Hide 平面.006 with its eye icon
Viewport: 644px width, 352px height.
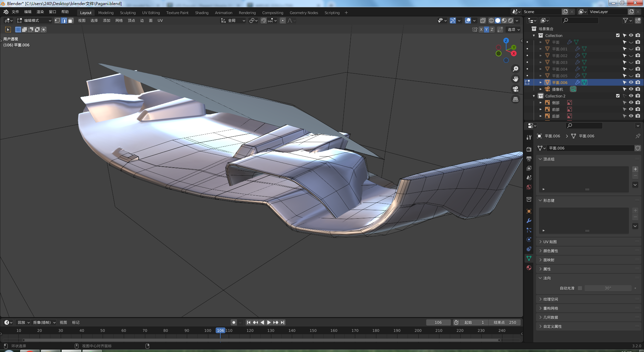pos(631,82)
